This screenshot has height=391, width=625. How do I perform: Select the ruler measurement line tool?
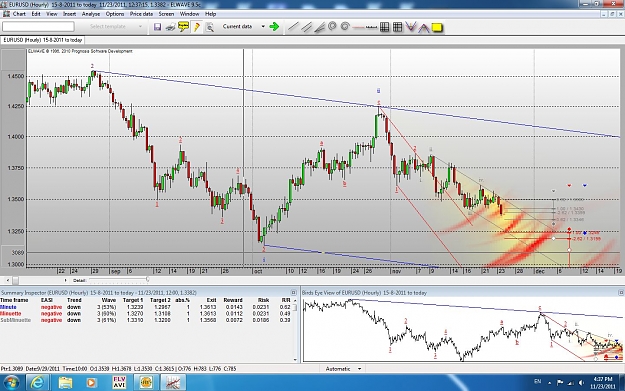click(x=371, y=28)
